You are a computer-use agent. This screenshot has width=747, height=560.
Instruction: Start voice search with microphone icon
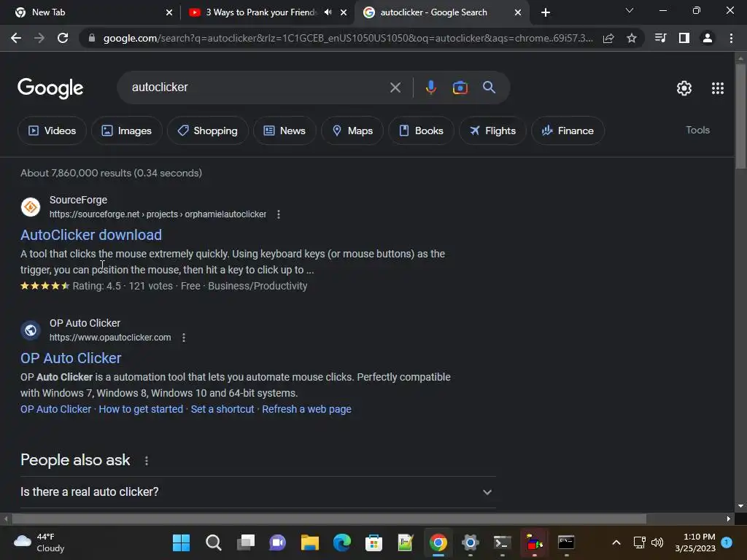[x=430, y=87]
